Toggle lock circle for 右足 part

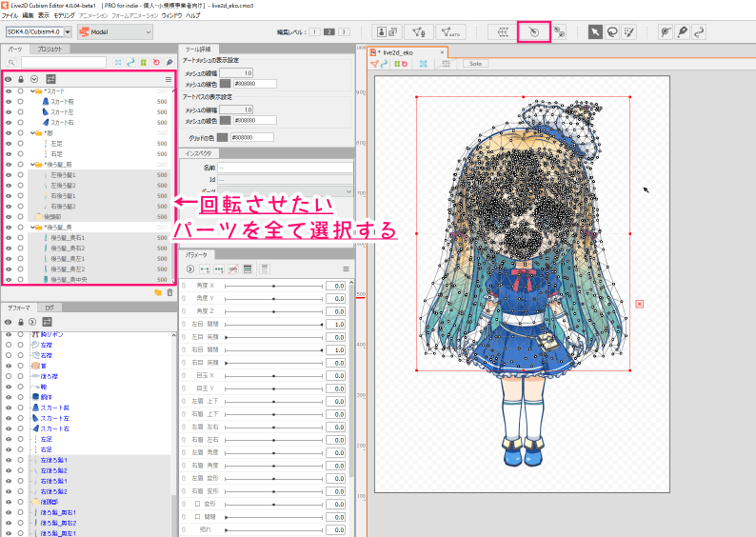point(20,154)
